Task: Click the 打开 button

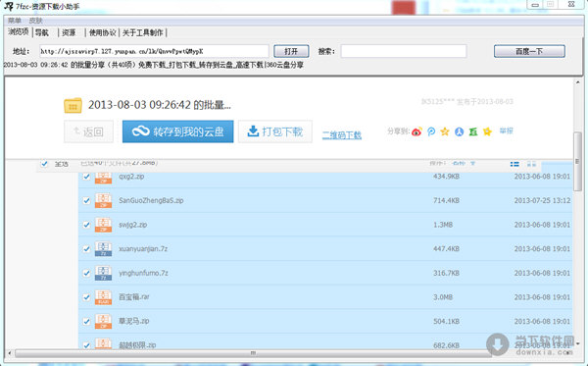Action: coord(291,51)
